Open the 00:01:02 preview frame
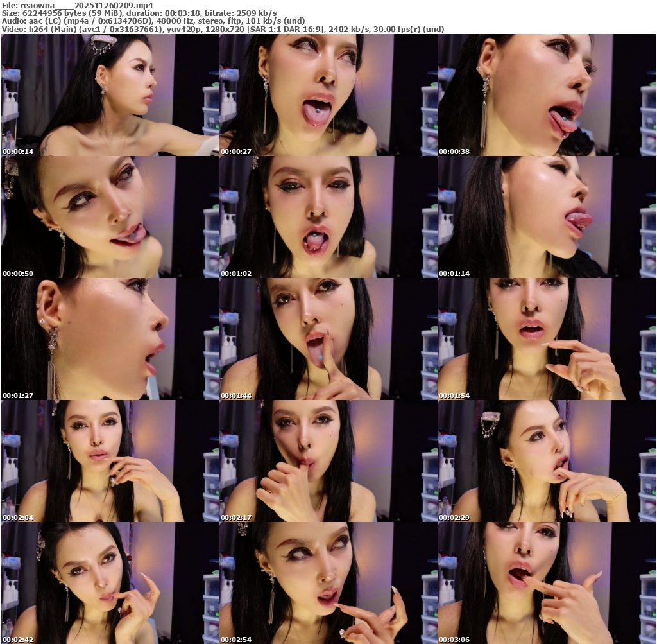This screenshot has width=657, height=644. 328,217
